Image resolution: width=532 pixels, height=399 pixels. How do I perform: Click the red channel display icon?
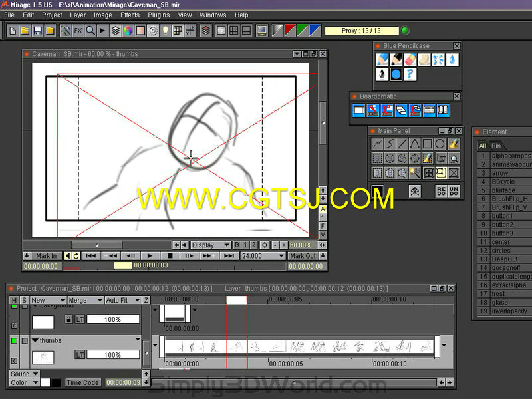point(290,31)
